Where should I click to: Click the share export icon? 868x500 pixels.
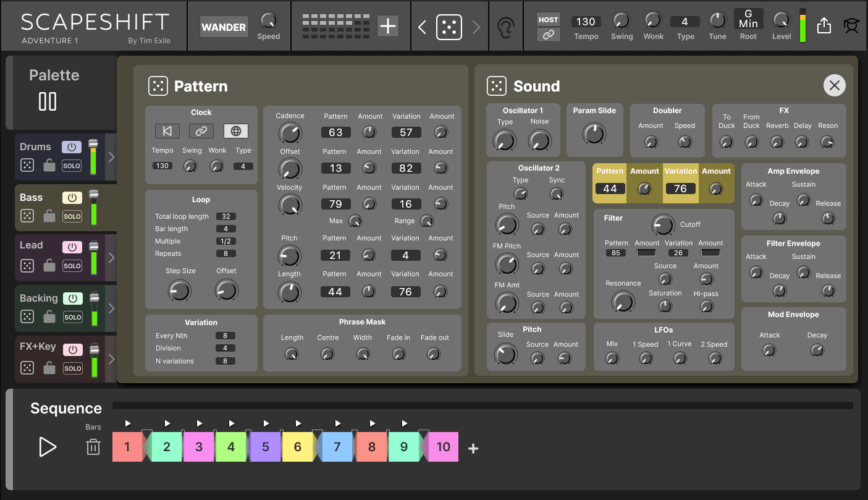click(x=824, y=25)
